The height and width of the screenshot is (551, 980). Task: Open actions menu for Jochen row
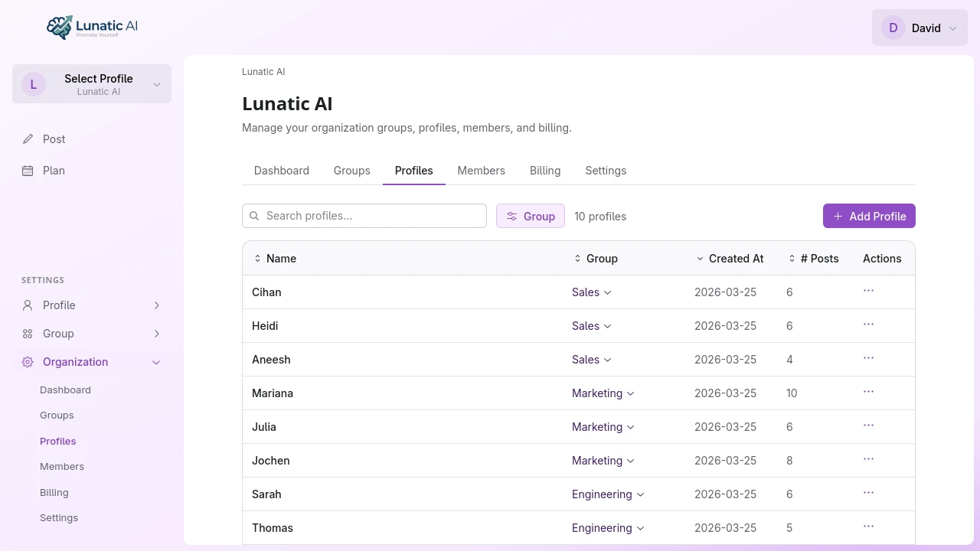pos(868,459)
